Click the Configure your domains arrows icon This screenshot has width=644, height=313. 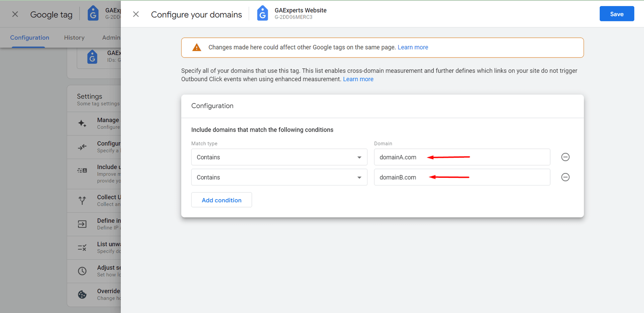[82, 147]
